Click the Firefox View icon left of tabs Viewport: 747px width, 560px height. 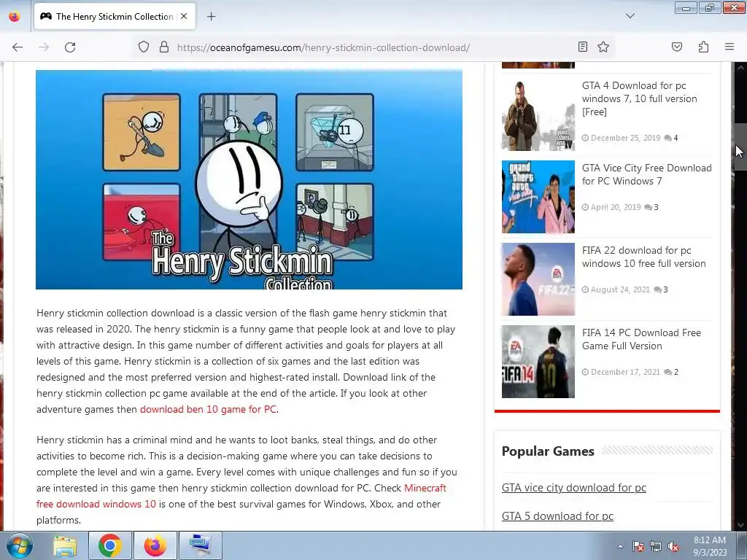pyautogui.click(x=15, y=17)
